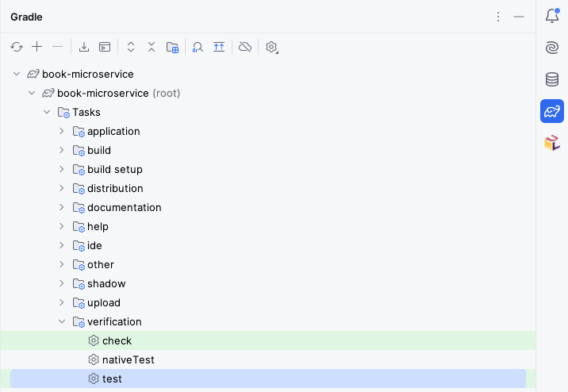568x392 pixels.
Task: Collapse the Tasks folder chevron
Action: click(47, 112)
